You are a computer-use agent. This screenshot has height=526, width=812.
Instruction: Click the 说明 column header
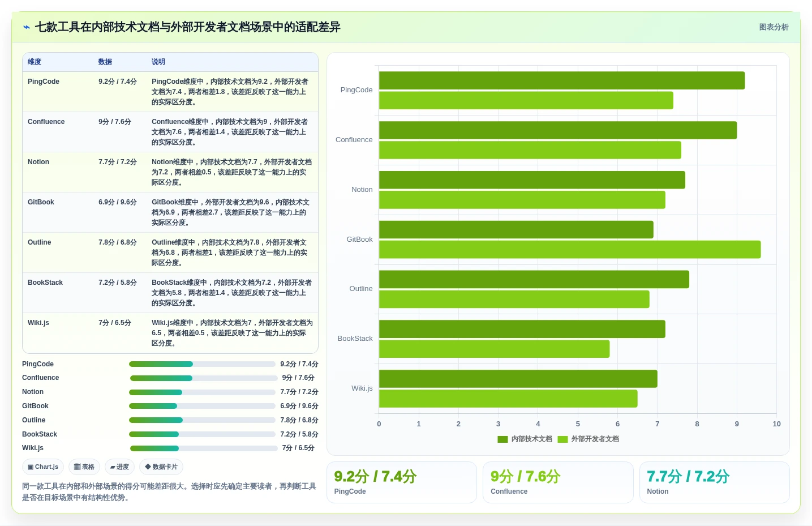[x=158, y=62]
